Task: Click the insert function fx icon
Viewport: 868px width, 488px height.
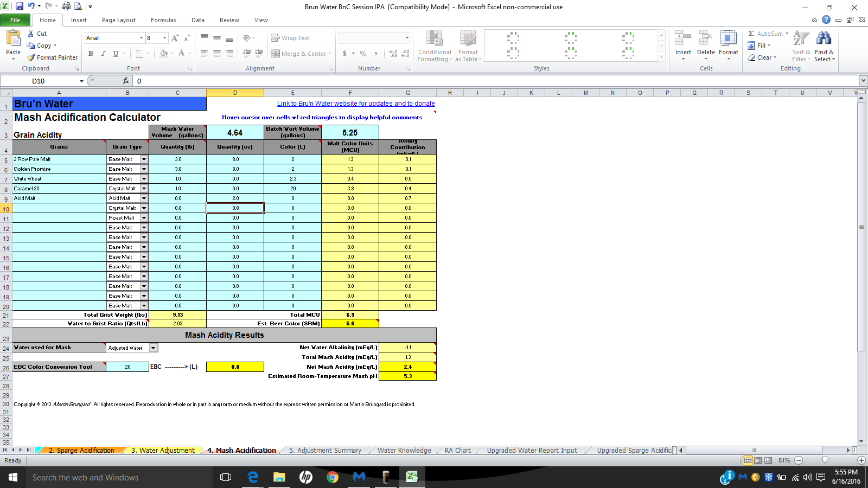Action: click(x=126, y=81)
